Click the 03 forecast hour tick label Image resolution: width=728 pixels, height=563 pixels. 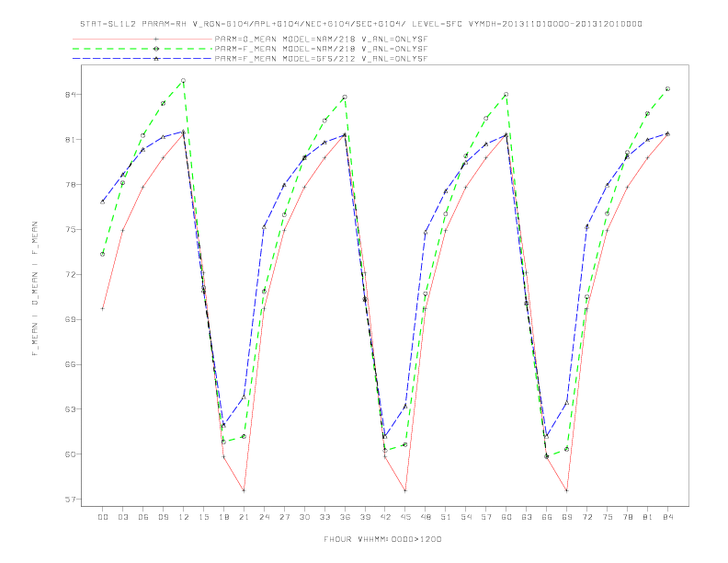(123, 517)
